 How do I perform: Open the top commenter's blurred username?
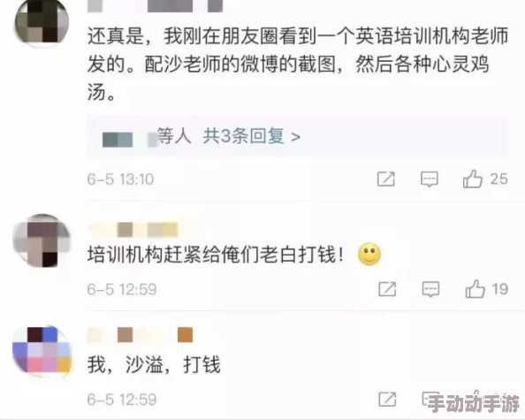[x=155, y=6]
